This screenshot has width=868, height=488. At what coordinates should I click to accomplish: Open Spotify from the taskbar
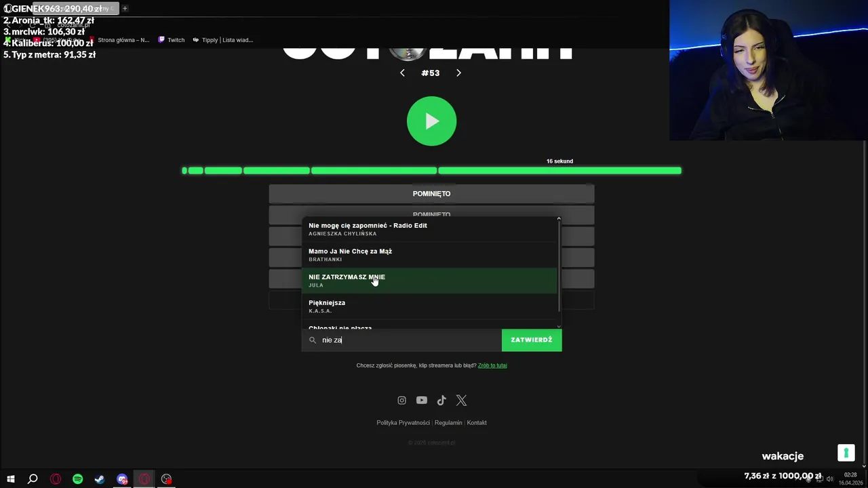pyautogui.click(x=77, y=479)
